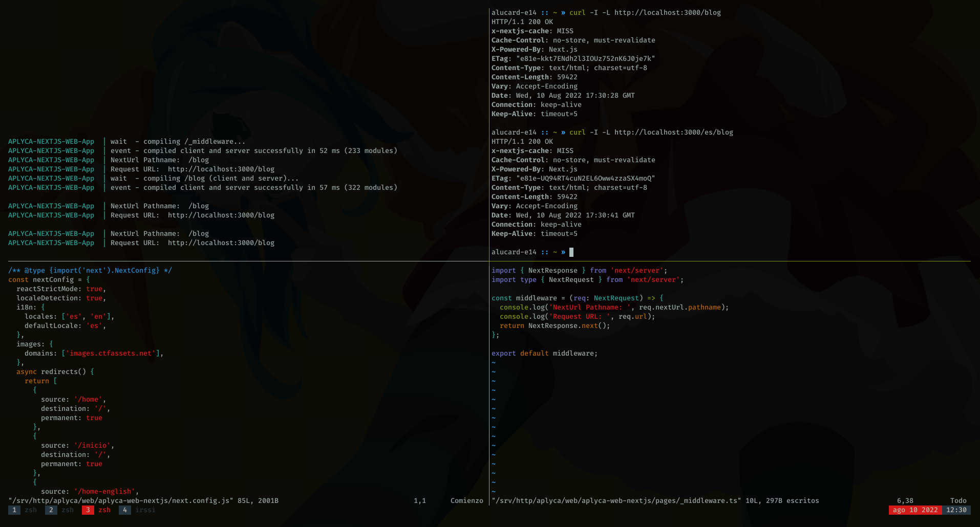Click the Comienzo indicator in left vim

[x=466, y=500]
